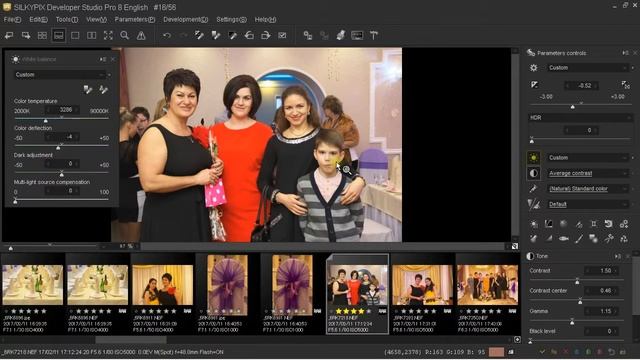Click the Color temperature value field 3286
This screenshot has height=360, width=640.
click(x=63, y=110)
